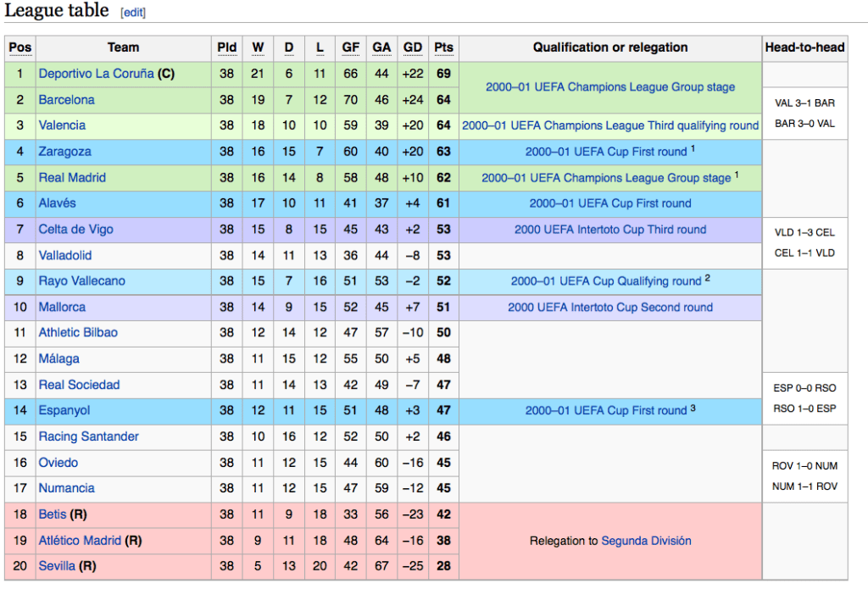Open the Deportivo La Coruña team link

(x=96, y=74)
